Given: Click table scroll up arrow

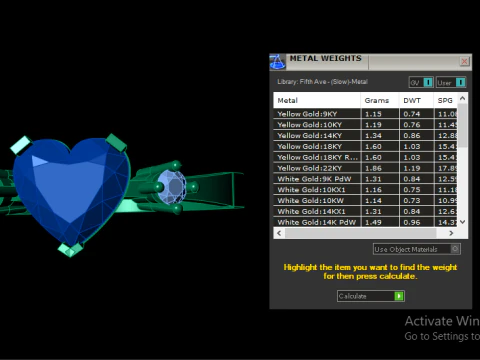Looking at the screenshot, I should [462, 98].
